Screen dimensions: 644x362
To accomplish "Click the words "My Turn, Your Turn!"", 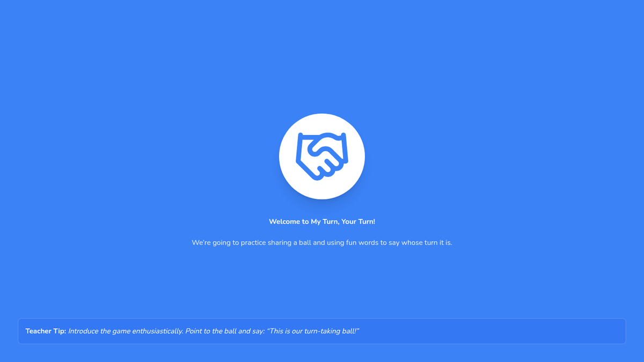I will [343, 221].
